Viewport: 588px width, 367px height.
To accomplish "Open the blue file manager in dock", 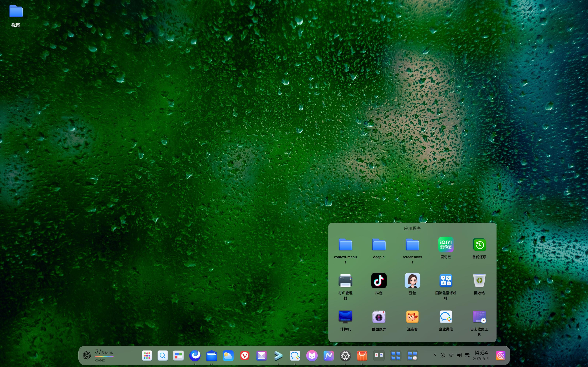I will click(x=211, y=356).
